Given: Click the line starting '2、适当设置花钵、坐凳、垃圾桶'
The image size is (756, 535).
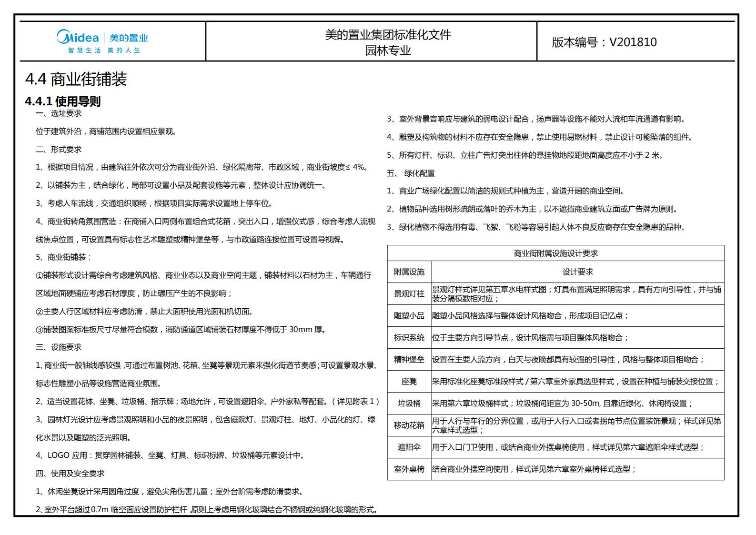Looking at the screenshot, I should click(x=208, y=402).
